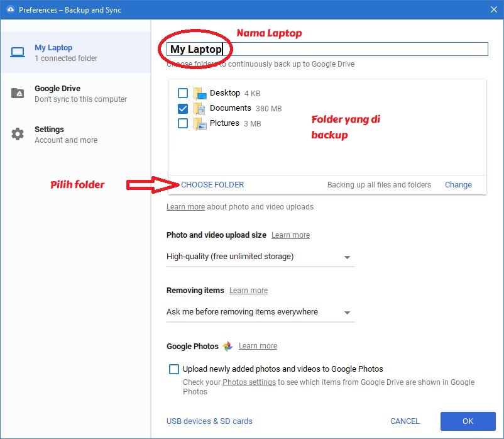Uncheck the Documents folder checkbox
This screenshot has height=439, width=504.
(x=183, y=108)
